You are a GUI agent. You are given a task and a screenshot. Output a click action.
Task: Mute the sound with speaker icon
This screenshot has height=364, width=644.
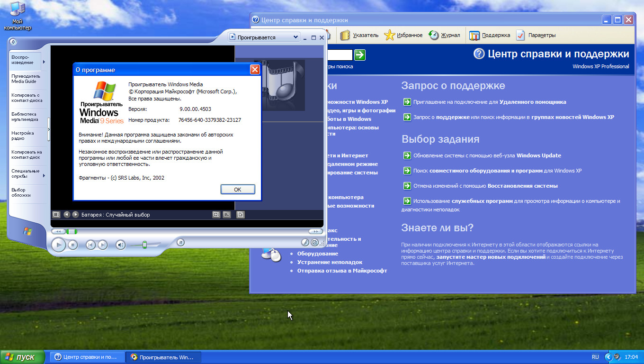pos(121,245)
